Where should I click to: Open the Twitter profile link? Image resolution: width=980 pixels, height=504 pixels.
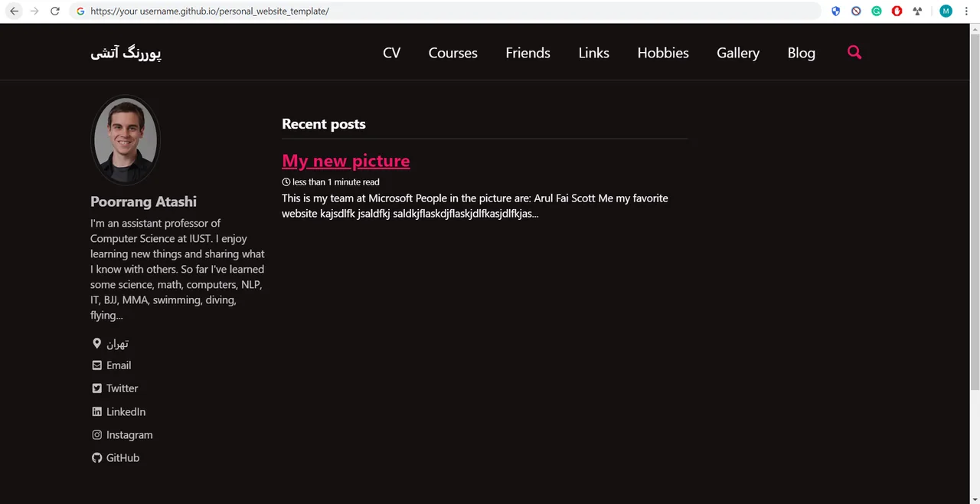[122, 388]
